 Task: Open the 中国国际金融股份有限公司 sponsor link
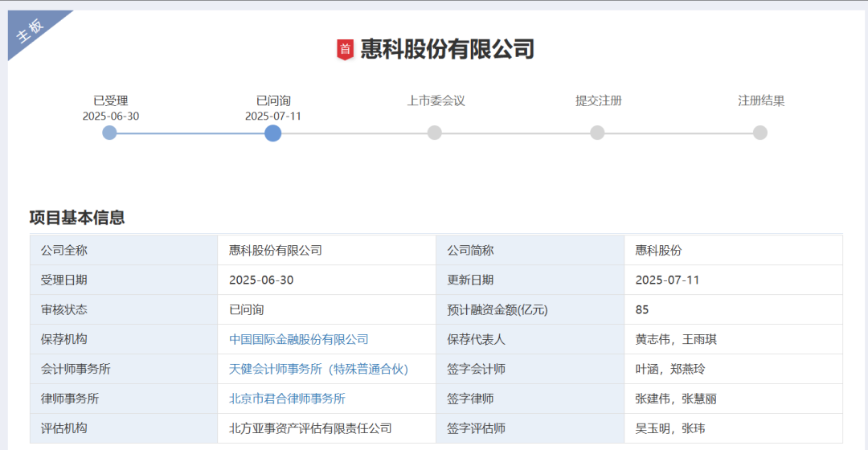coord(299,339)
